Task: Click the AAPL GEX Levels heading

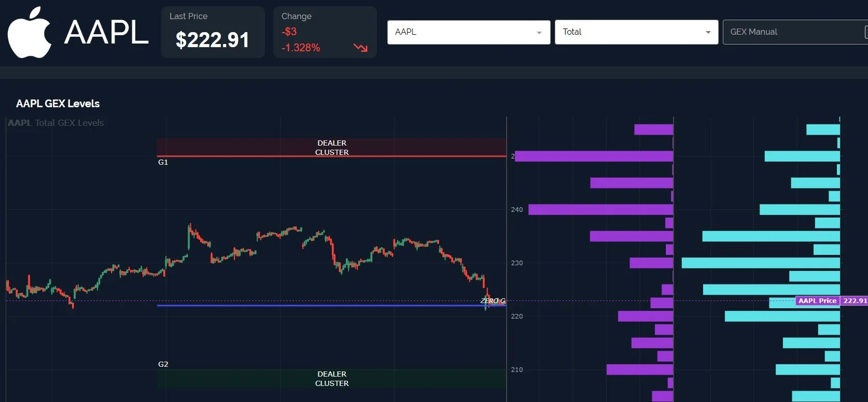Action: (x=58, y=104)
